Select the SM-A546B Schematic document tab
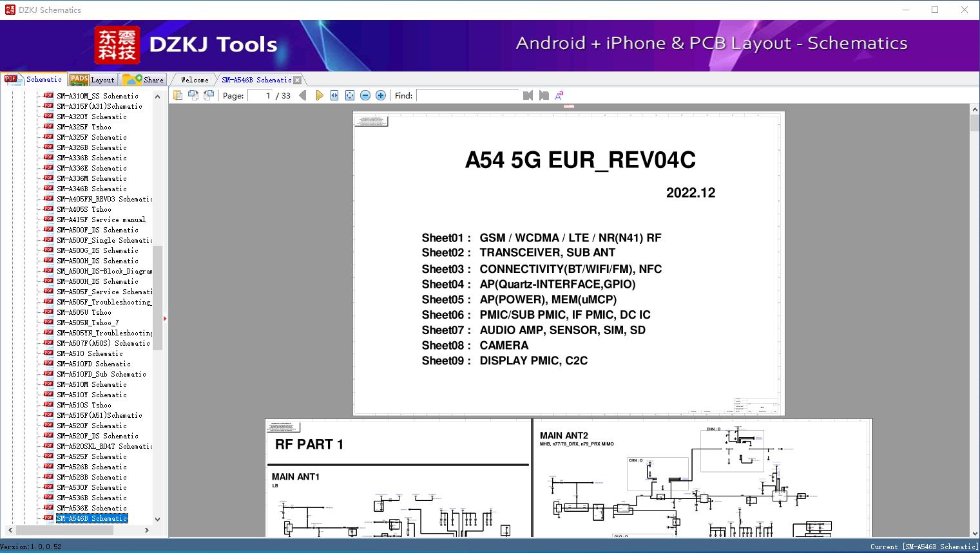 pos(256,80)
